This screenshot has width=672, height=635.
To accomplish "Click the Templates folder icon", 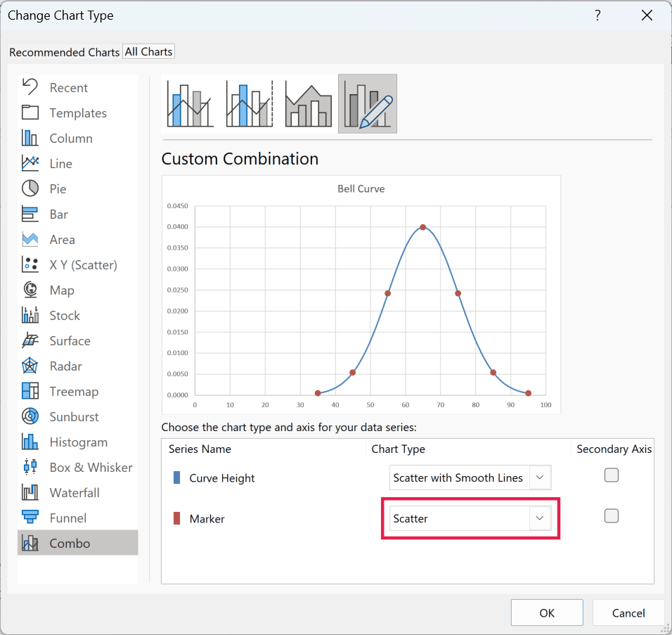I will point(30,113).
